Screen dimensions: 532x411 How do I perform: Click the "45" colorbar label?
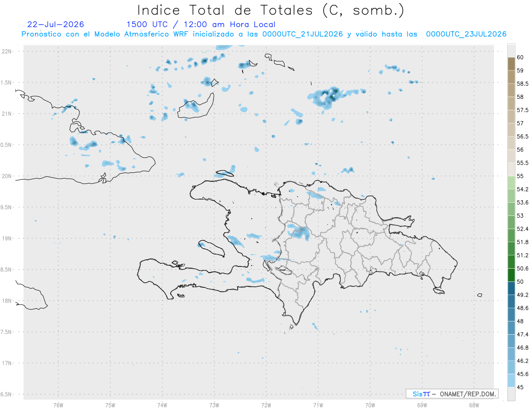coord(520,387)
